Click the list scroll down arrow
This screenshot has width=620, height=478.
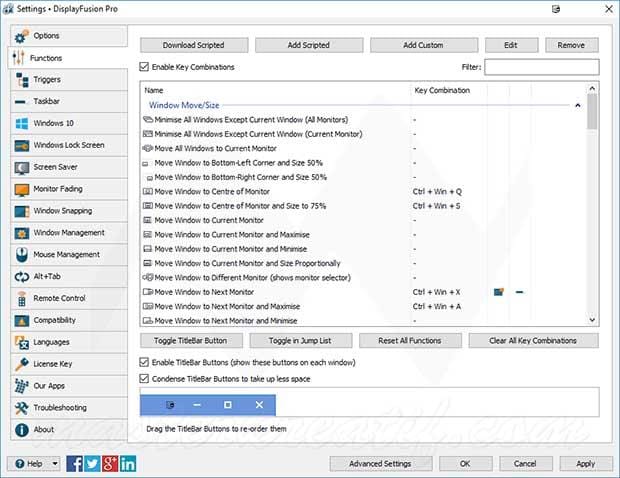coord(592,319)
